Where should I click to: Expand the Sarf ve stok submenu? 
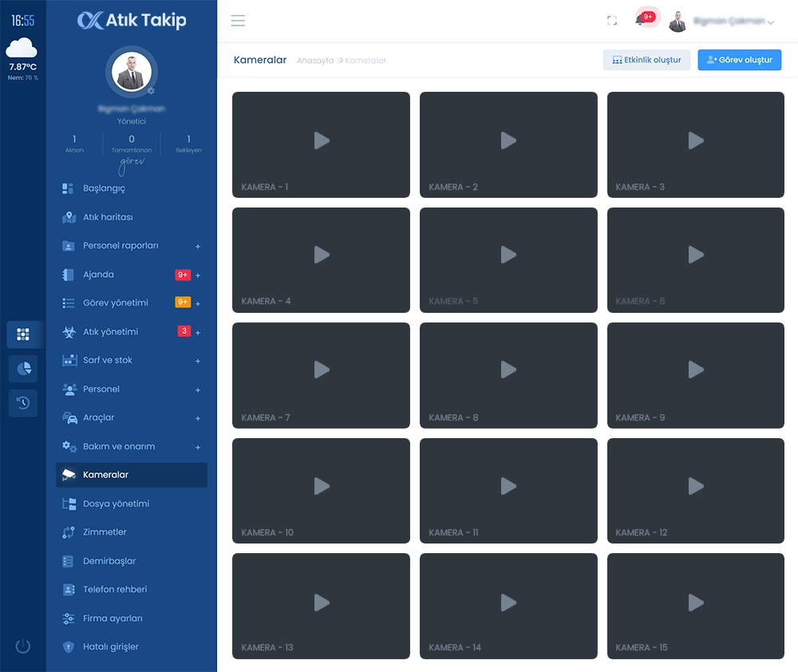[x=198, y=361]
